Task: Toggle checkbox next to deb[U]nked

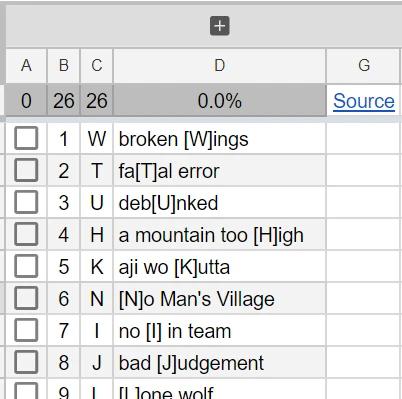Action: point(26,202)
